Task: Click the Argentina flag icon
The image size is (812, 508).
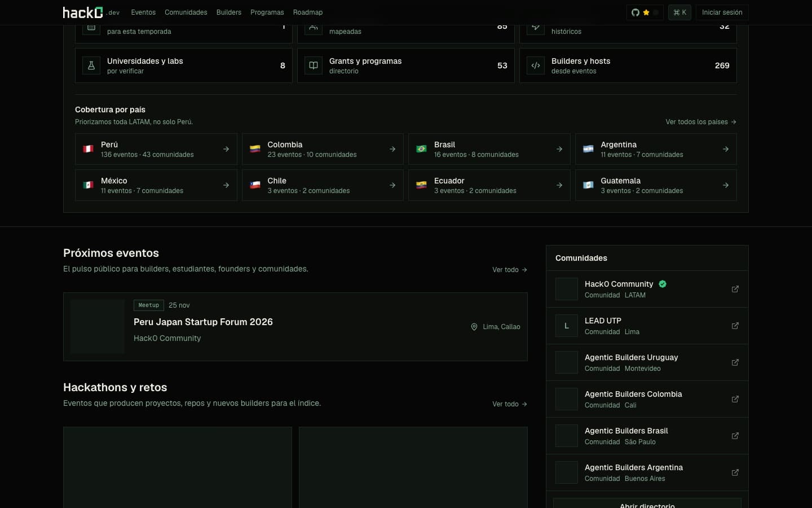Action: 588,149
